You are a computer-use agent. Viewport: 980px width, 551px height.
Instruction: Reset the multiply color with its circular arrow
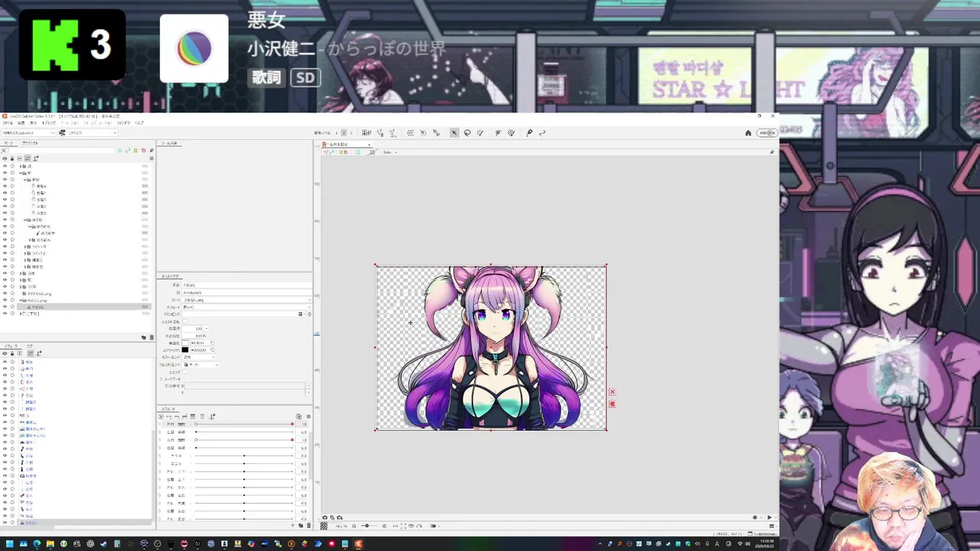coord(212,343)
